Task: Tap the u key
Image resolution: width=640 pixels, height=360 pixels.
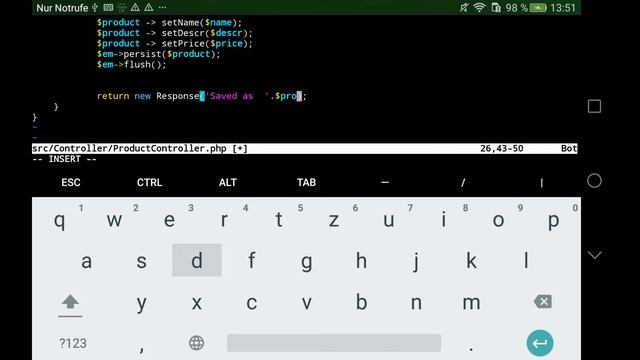Action: (x=389, y=220)
